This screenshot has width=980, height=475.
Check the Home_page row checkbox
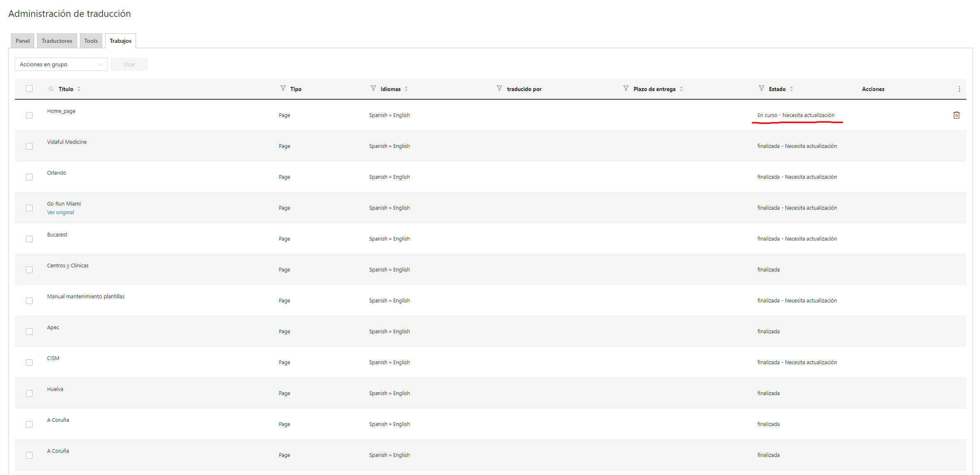click(29, 115)
